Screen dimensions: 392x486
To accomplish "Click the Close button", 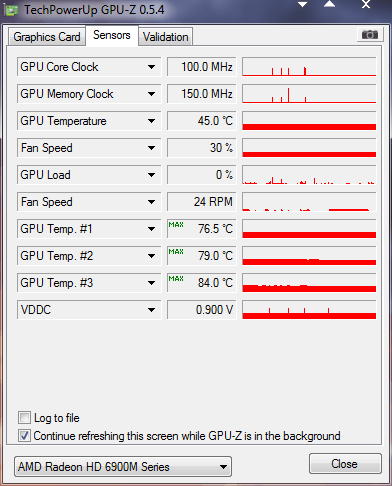I will click(345, 464).
